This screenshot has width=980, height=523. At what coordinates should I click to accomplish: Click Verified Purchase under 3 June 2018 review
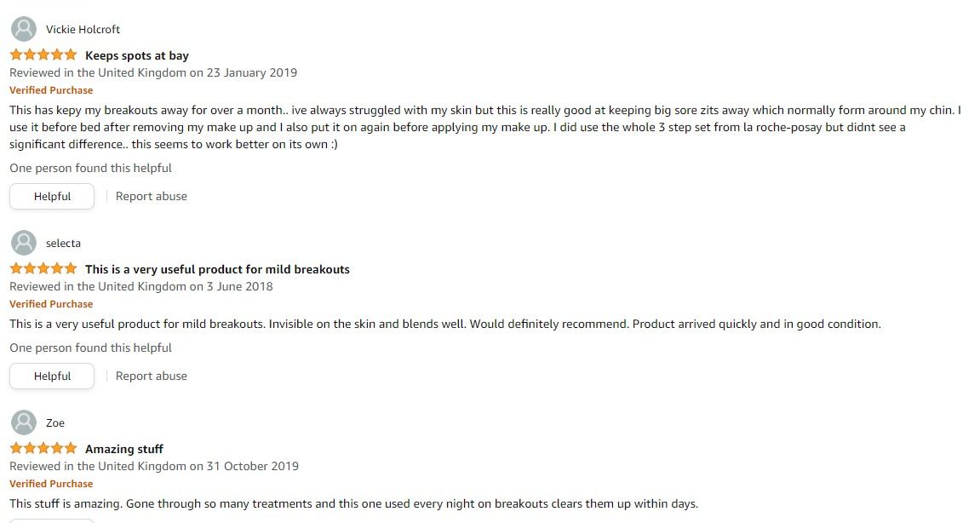(x=51, y=304)
